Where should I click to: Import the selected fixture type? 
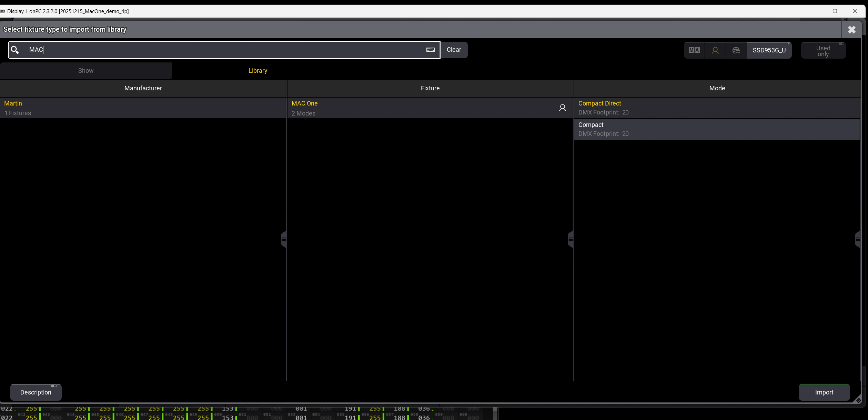[824, 392]
